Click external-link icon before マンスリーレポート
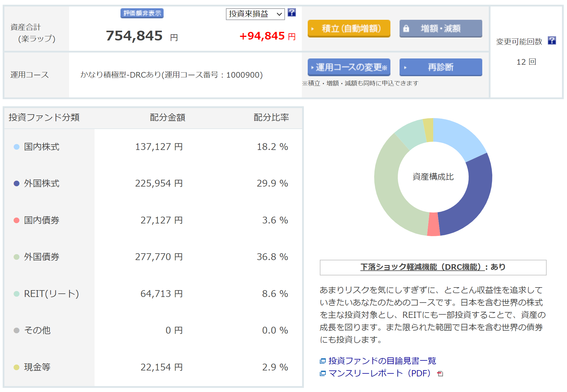The height and width of the screenshot is (392, 567). (323, 373)
